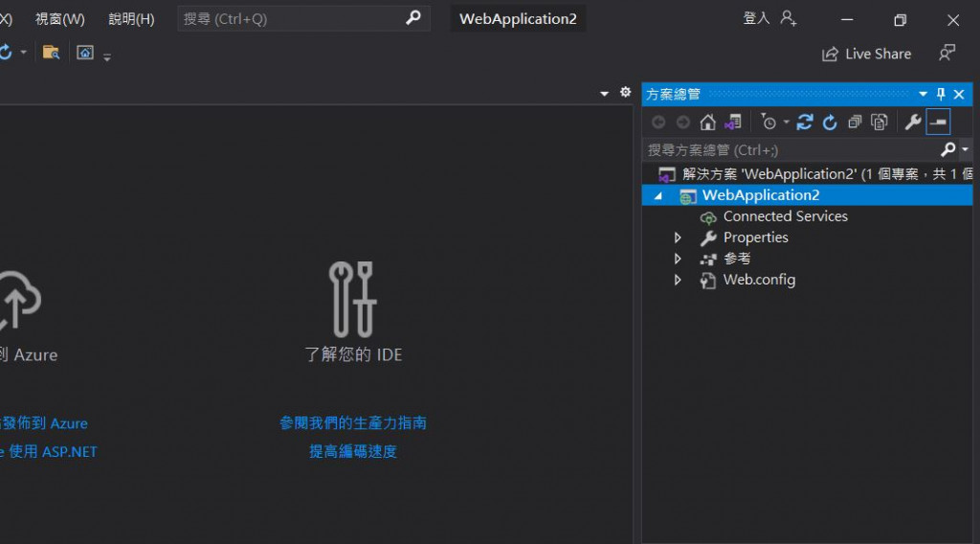Screen dimensions: 980x544
Task: Expand the 參考 references node
Action: click(x=678, y=259)
